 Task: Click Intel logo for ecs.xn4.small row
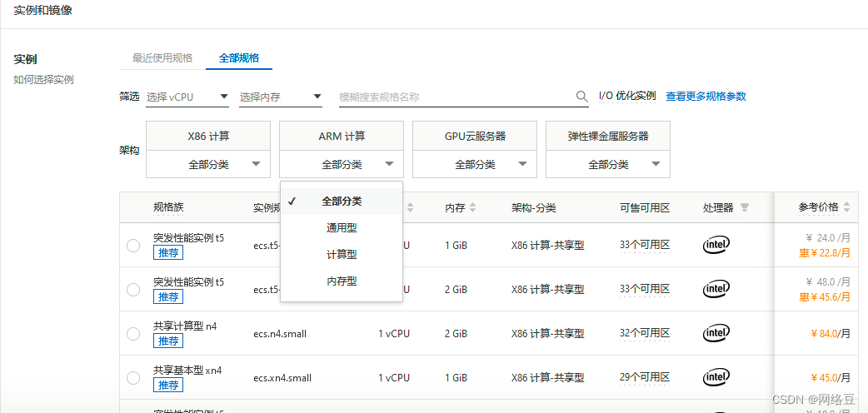716,377
